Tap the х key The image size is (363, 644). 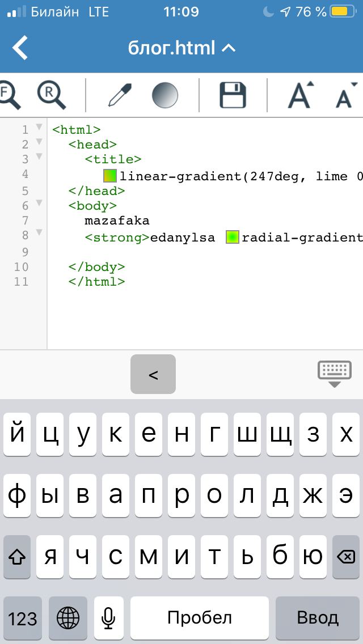[346, 434]
